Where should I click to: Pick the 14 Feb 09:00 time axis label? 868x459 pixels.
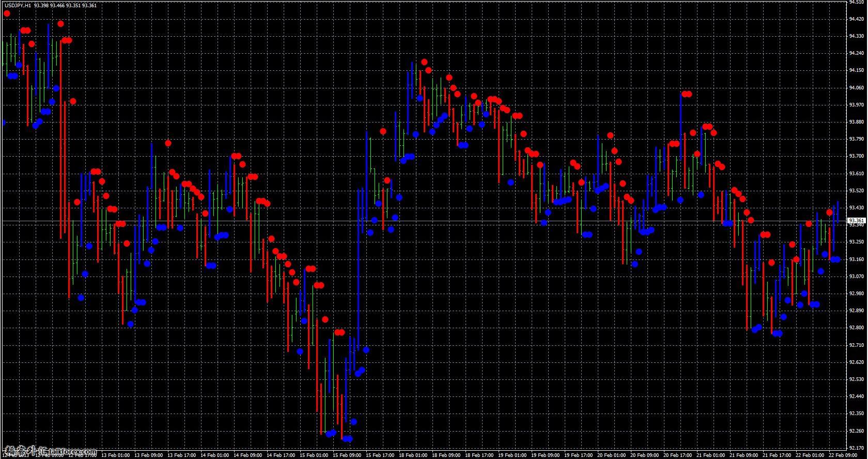pos(247,455)
